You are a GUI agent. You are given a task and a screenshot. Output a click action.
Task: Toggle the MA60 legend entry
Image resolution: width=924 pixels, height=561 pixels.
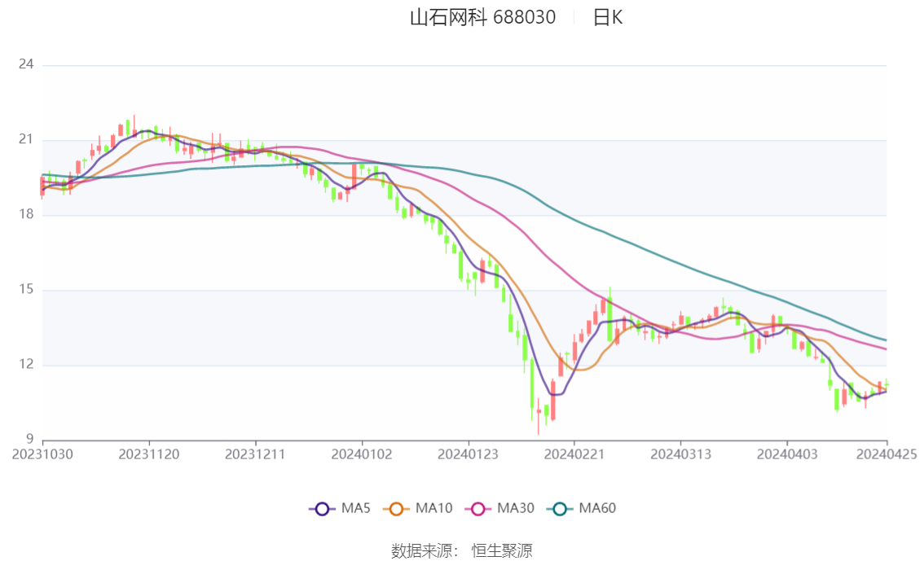(582, 509)
